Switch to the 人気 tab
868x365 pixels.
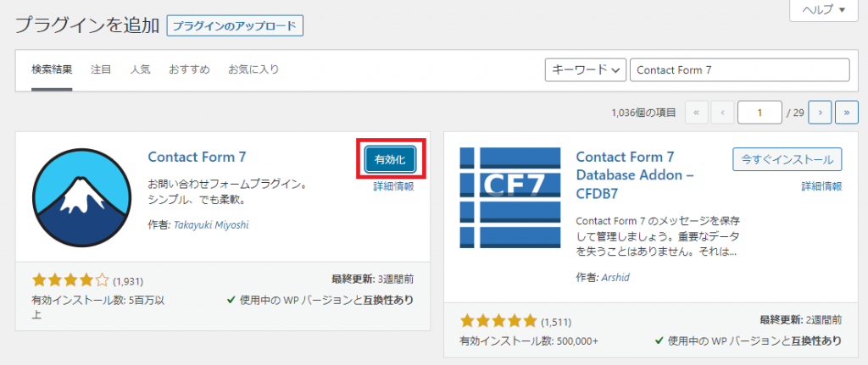(140, 69)
